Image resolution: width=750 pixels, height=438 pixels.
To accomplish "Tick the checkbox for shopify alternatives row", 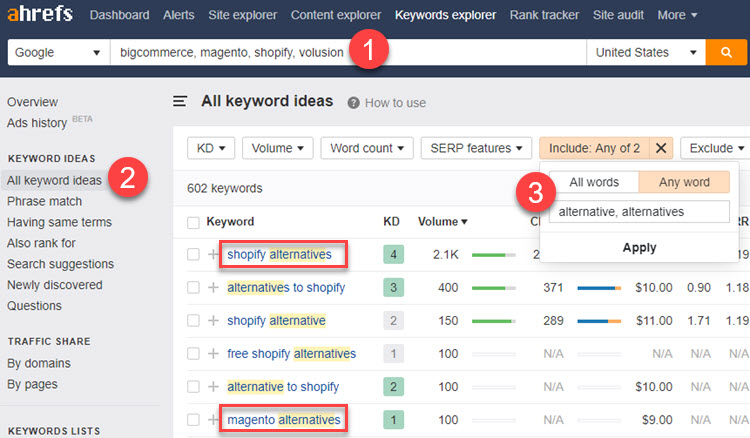I will tap(194, 255).
